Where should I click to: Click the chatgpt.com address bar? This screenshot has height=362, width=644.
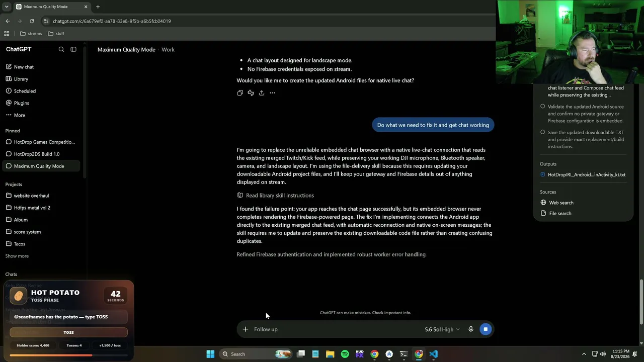(x=267, y=21)
